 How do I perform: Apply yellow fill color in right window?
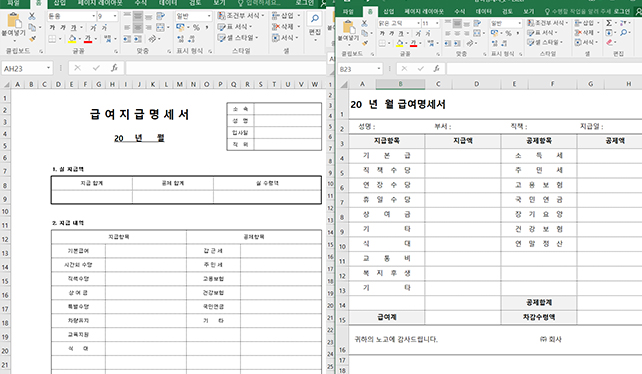[x=400, y=43]
